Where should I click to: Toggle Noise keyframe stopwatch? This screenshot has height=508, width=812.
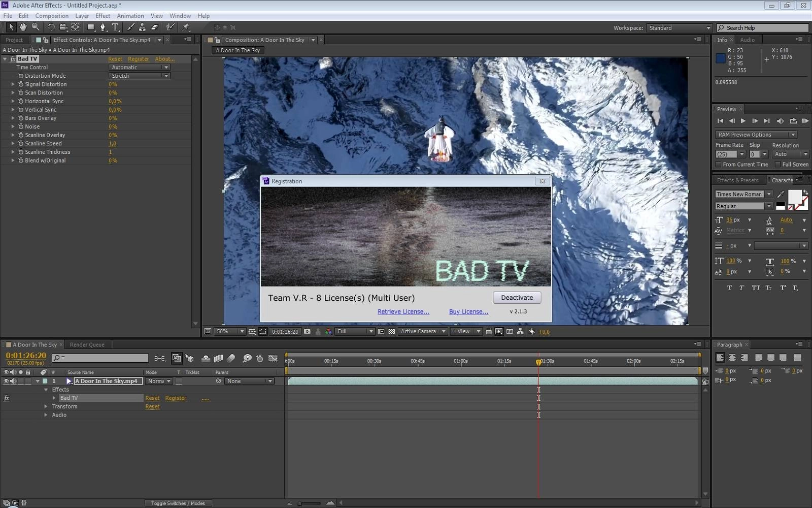(21, 126)
